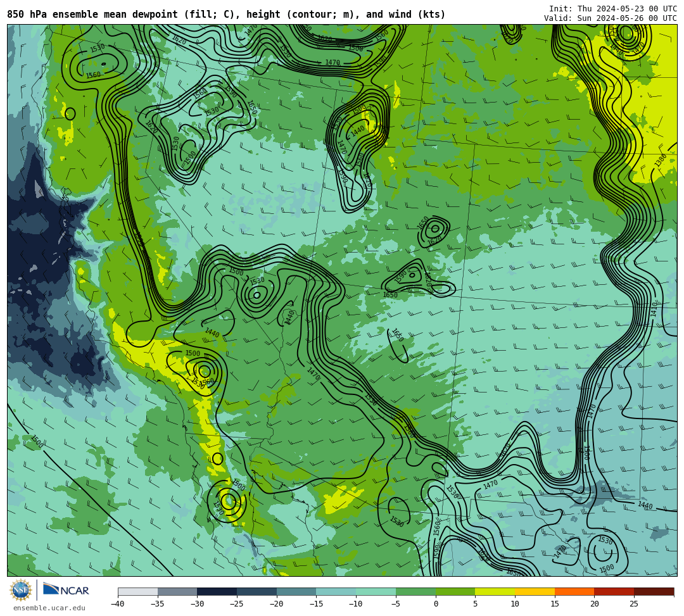684x616 pixels.
Task: Click the slate gray swatch at -35 to -30
Action: 177,591
